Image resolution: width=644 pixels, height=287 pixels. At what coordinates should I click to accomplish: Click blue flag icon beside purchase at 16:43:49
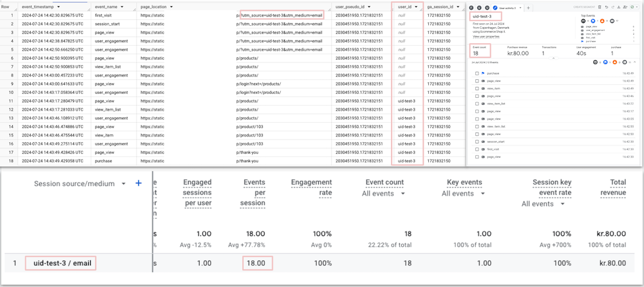pos(483,73)
